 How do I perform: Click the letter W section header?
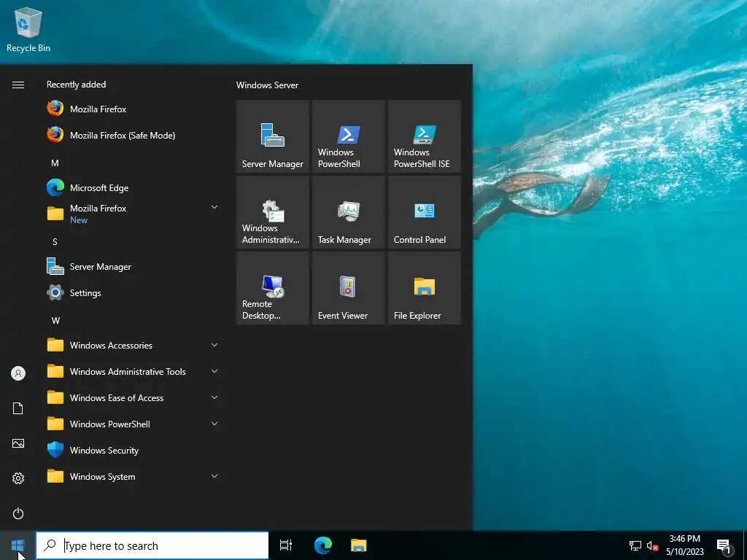55,321
